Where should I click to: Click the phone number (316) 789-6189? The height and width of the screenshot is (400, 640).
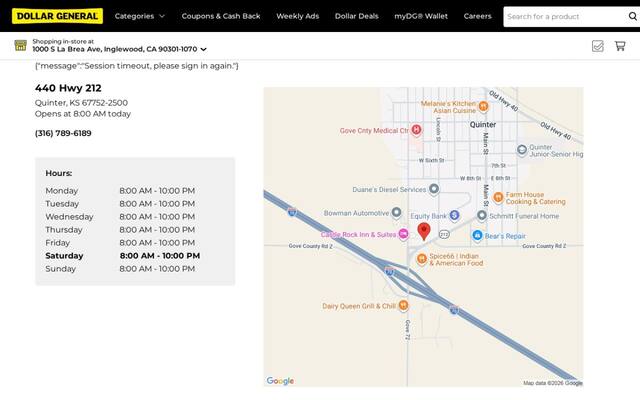tap(63, 133)
